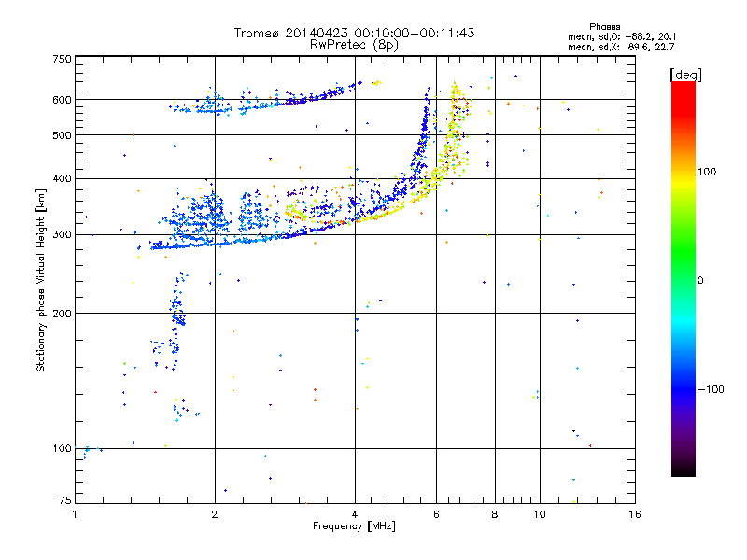Click the title "Tromsø 20140423 00:10:00-00:11:43"
Screen dimensions: 747x560
[x=355, y=33]
